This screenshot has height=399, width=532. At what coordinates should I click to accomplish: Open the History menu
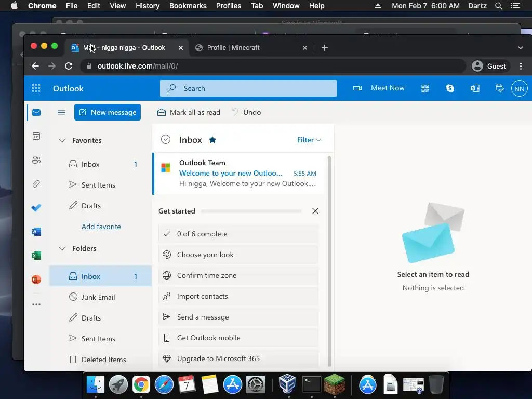pyautogui.click(x=148, y=6)
